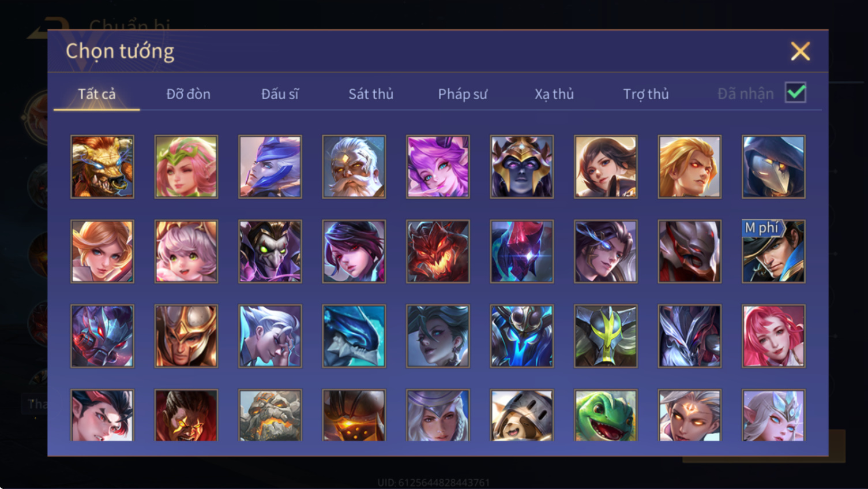Select the white-bearded old man hero

point(354,167)
